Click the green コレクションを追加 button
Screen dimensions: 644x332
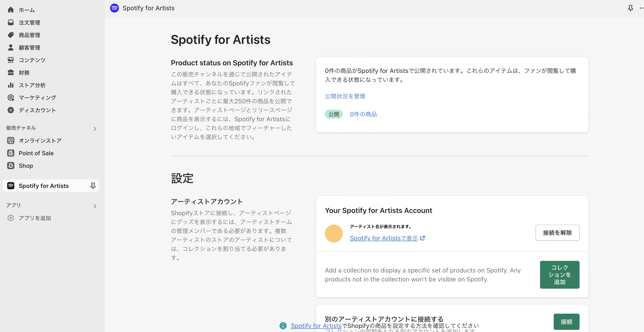pos(559,275)
